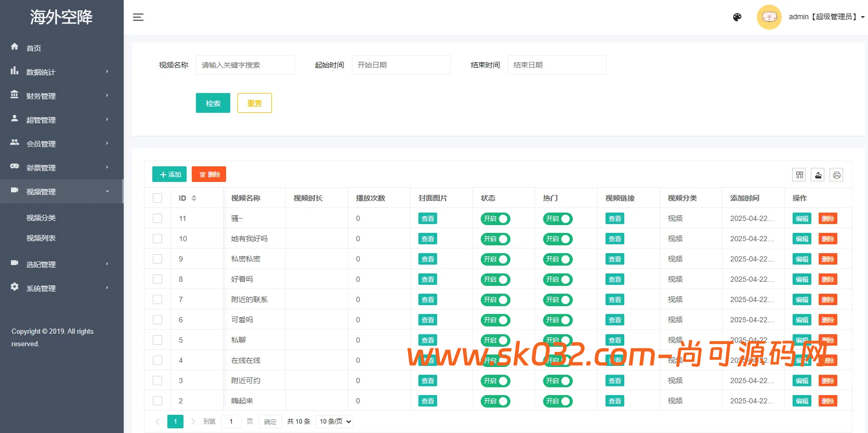Toggle the 状态 switch for 骚~ row
The image size is (868, 433).
pos(495,219)
